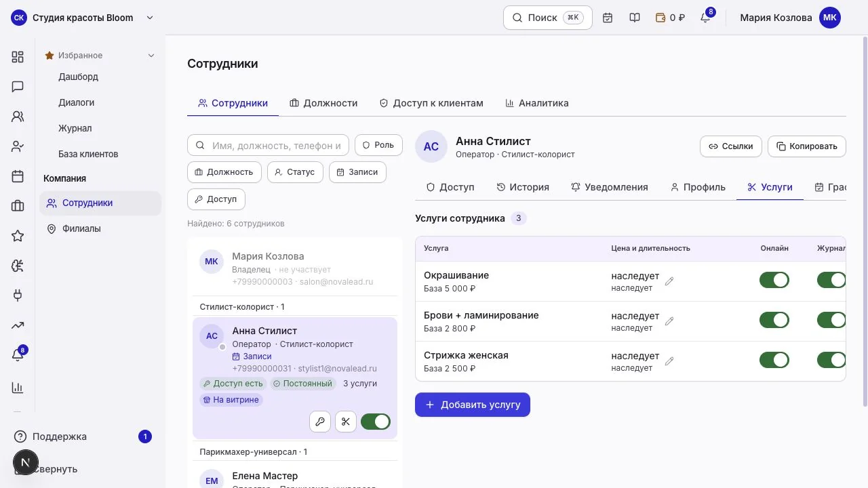The image size is (868, 488).
Task: Click the Ссылки button
Action: pos(731,146)
